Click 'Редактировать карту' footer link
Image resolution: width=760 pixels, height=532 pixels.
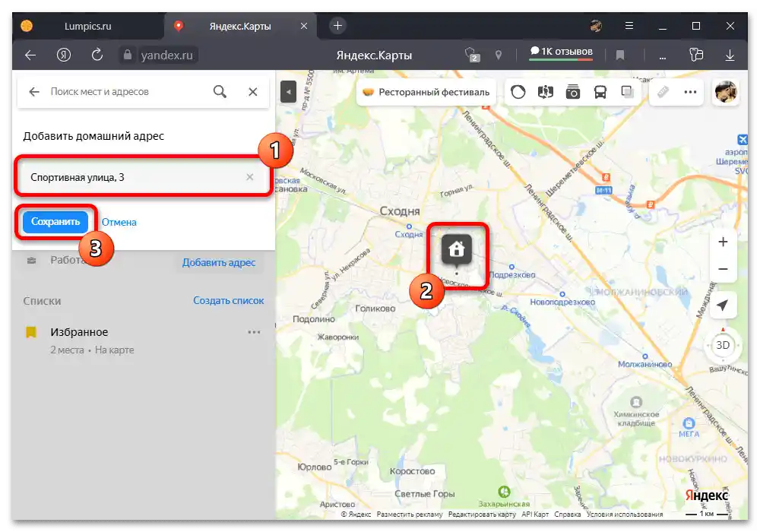[x=482, y=514]
